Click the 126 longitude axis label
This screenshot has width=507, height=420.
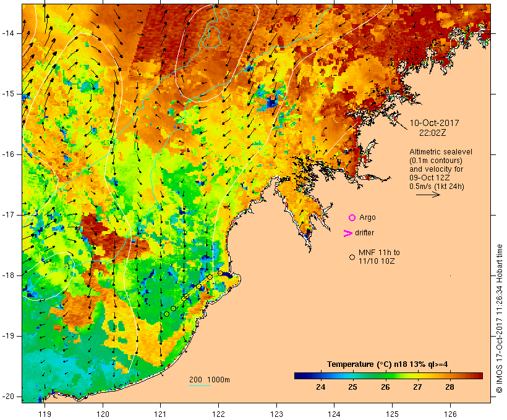(450, 414)
